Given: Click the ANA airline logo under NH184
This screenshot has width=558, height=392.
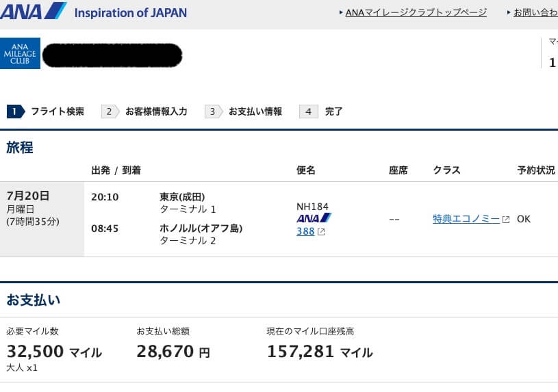Looking at the screenshot, I should (x=314, y=218).
